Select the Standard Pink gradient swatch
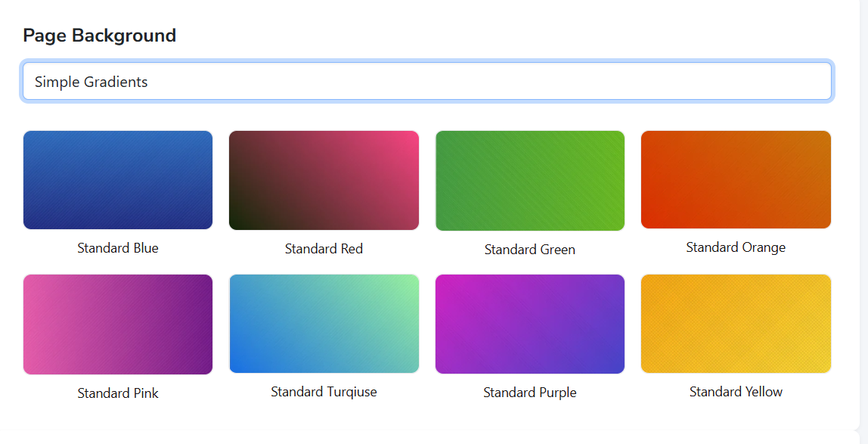 pos(118,324)
